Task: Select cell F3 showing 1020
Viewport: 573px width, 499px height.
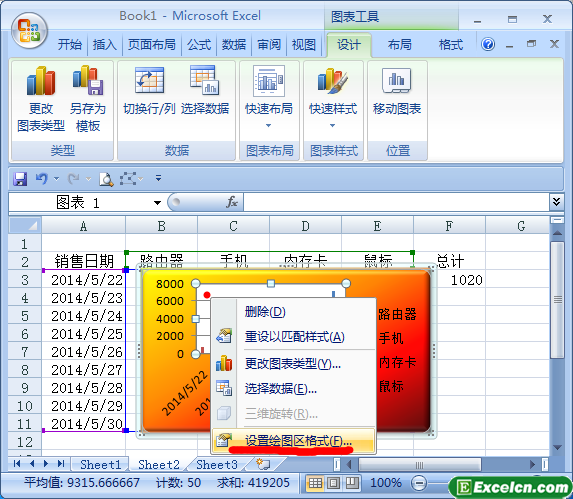Action: point(449,280)
